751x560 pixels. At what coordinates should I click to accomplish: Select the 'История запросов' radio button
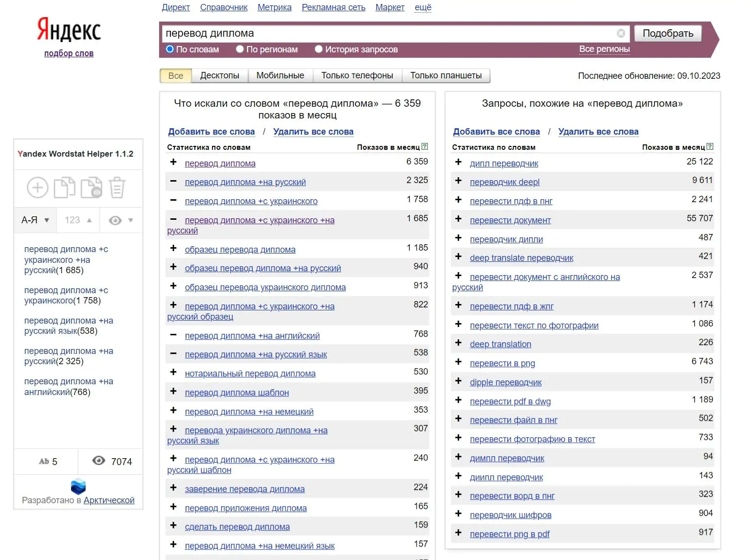click(x=319, y=49)
